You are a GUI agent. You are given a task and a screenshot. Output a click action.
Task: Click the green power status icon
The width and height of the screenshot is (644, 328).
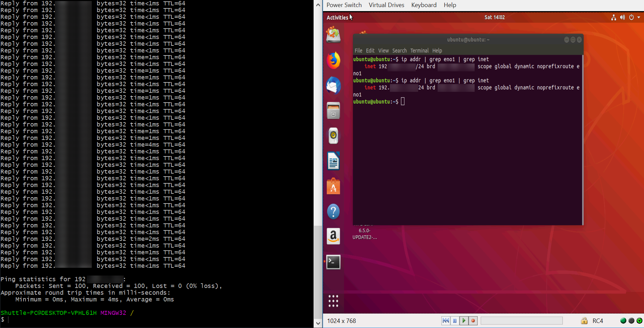[639, 321]
